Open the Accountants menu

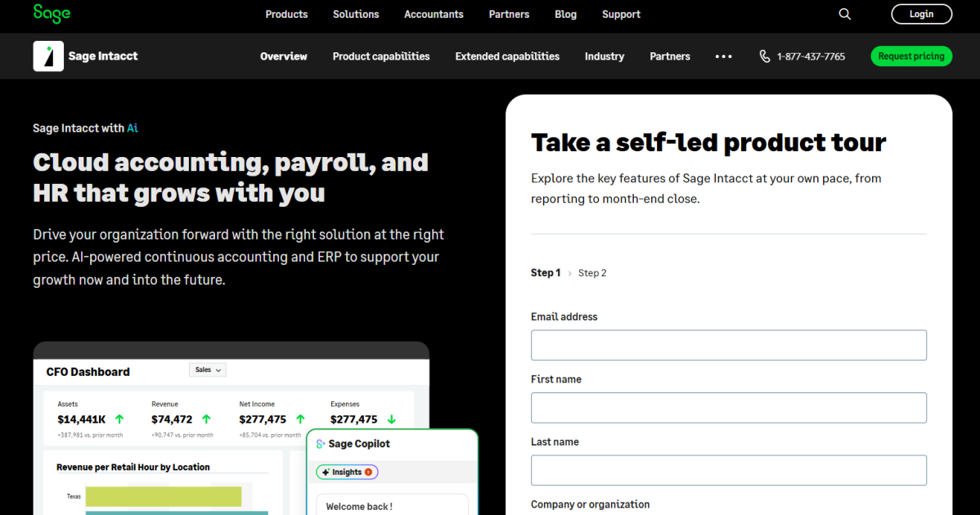point(434,15)
